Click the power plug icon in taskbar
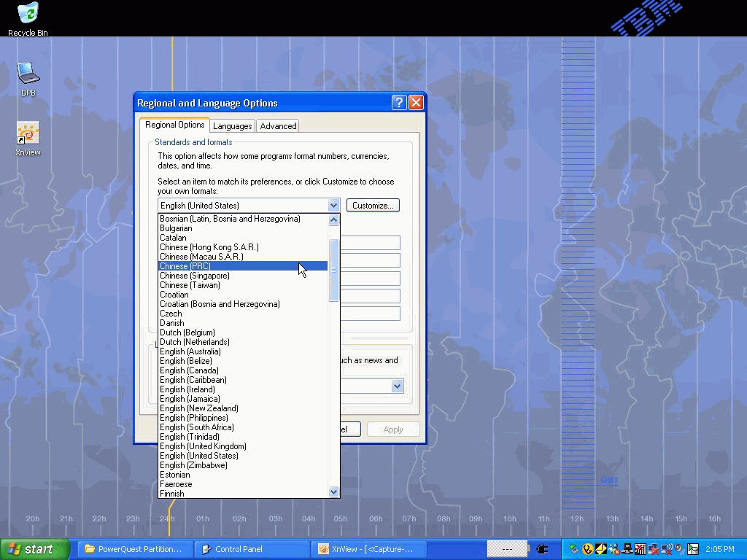Viewport: 747px width, 560px height. (x=542, y=549)
